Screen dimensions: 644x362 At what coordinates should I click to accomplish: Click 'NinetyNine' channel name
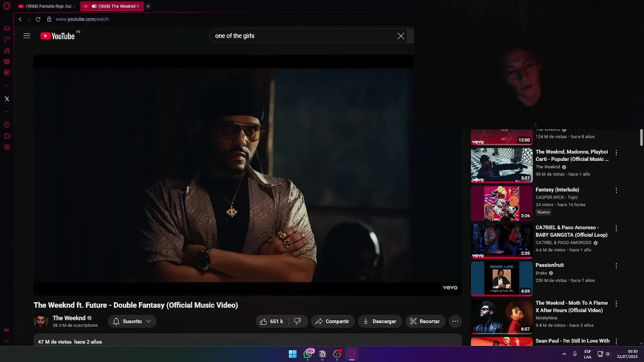(546, 318)
